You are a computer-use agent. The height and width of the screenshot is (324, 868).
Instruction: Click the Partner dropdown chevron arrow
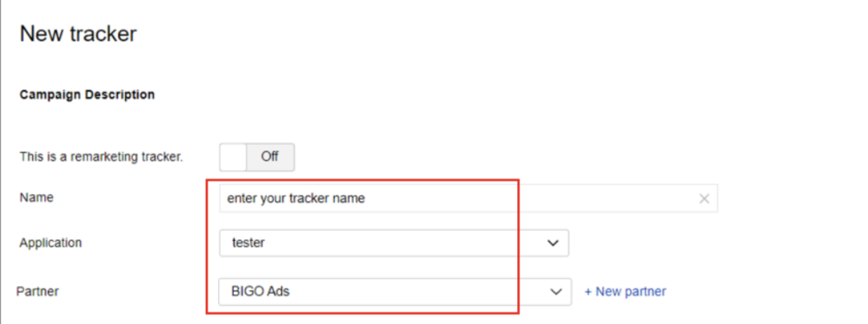tap(556, 292)
